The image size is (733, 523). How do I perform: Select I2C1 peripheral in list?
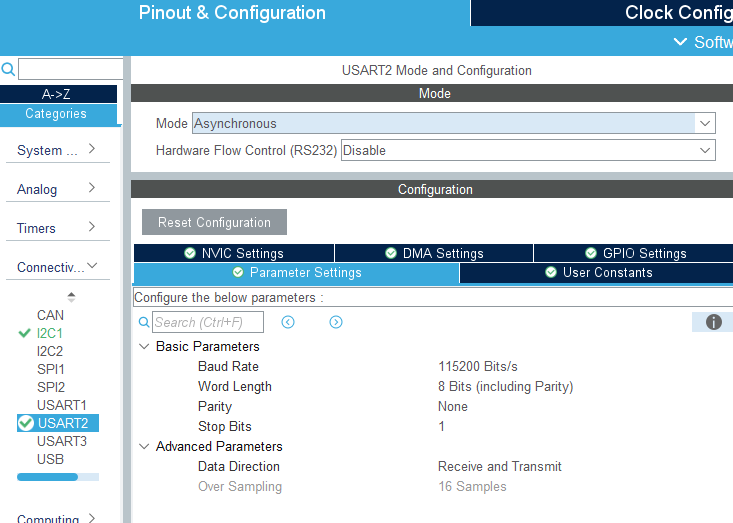point(50,333)
